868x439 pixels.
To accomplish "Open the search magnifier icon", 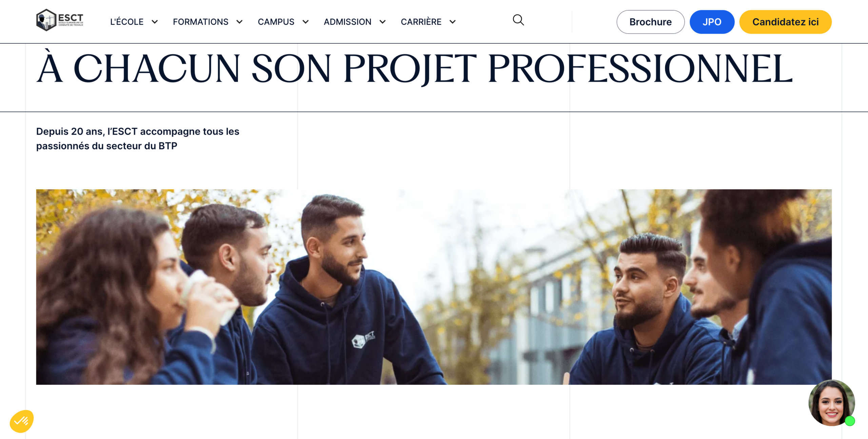I will coord(518,20).
